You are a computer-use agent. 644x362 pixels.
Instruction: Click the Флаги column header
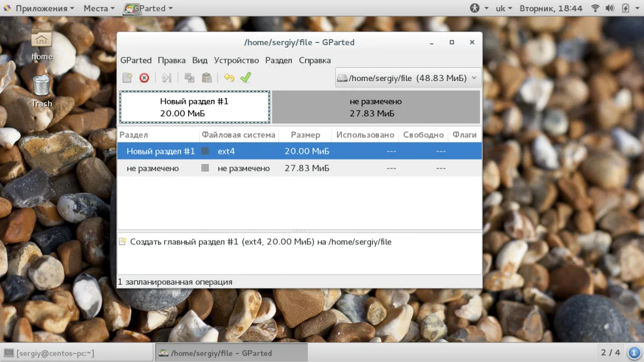coord(465,134)
